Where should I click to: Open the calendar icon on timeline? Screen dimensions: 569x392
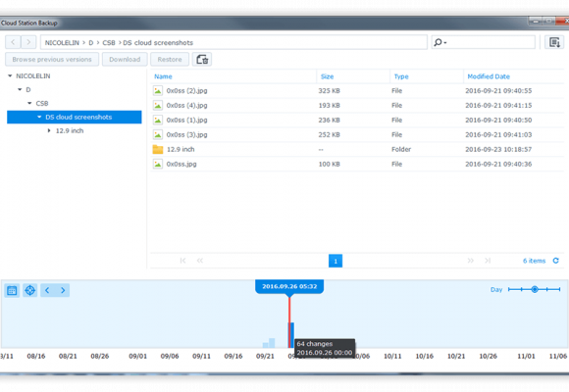click(x=12, y=290)
